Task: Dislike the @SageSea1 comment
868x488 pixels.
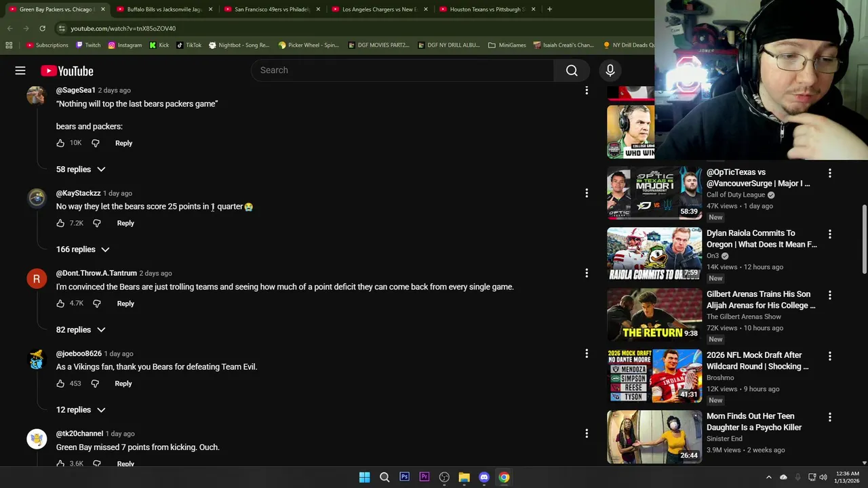Action: (96, 143)
